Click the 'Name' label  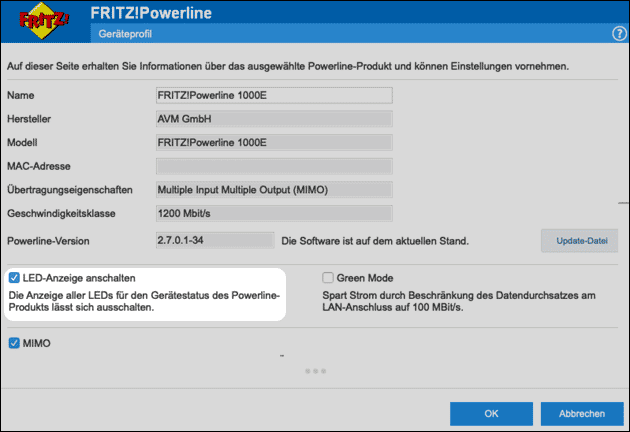(20, 95)
